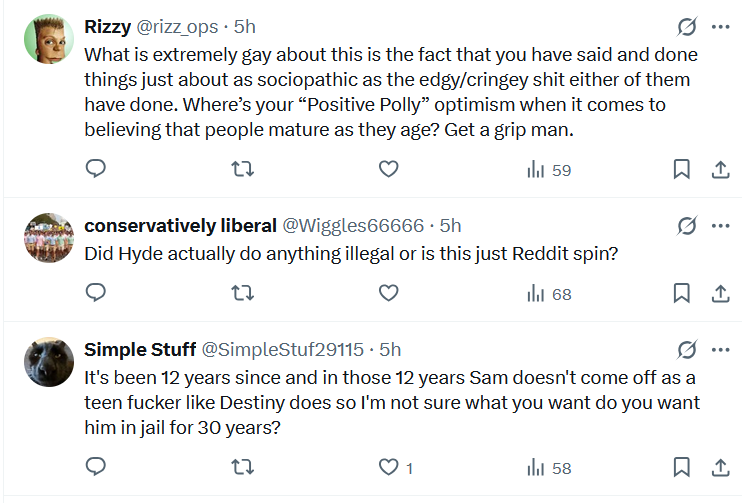Share Simple Stuff's post
742x503 pixels.
720,467
